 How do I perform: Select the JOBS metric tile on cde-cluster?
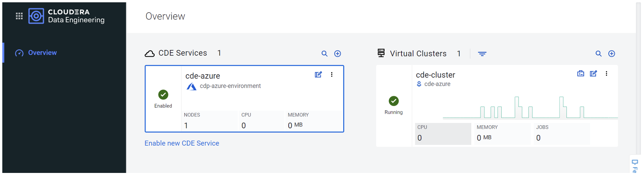click(x=562, y=134)
